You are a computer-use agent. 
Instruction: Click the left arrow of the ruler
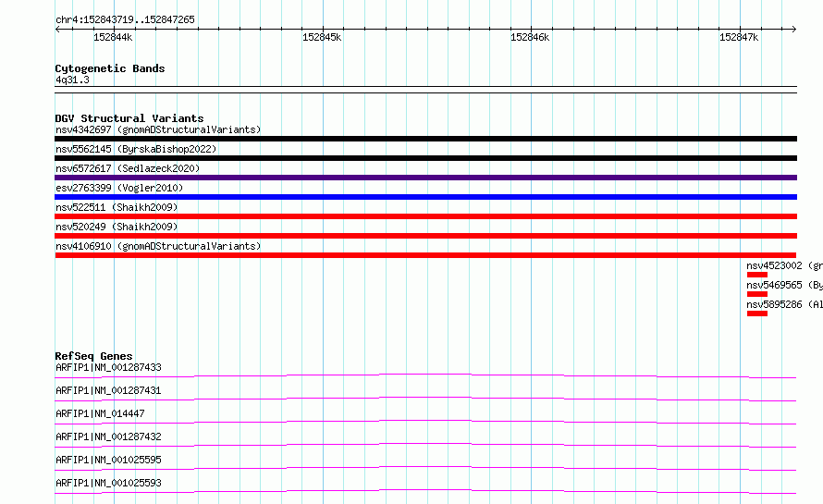pos(57,30)
